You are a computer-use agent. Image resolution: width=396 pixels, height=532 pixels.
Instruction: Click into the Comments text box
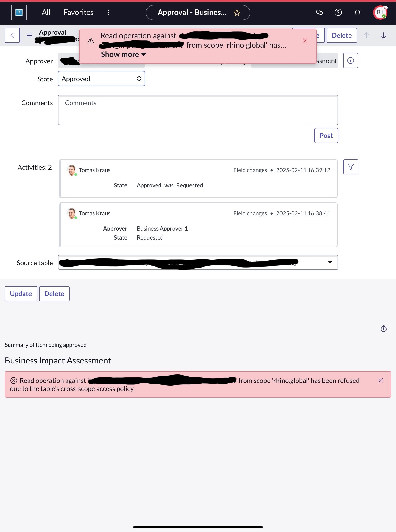pos(198,110)
